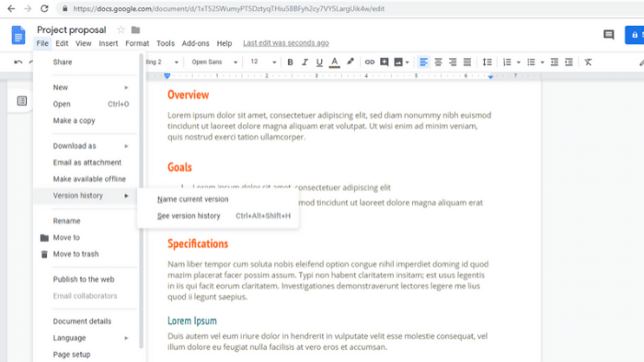The image size is (644, 362).
Task: Decrease the indent
Action: click(554, 62)
